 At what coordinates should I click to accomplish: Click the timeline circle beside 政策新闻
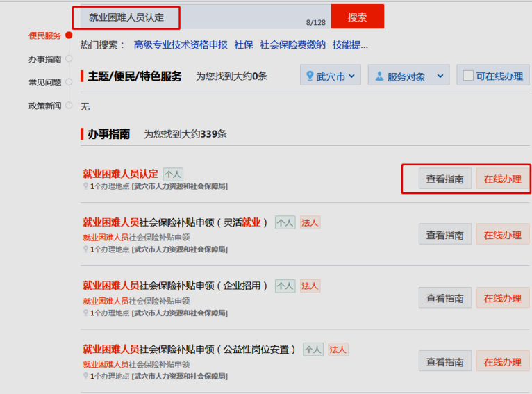(69, 106)
